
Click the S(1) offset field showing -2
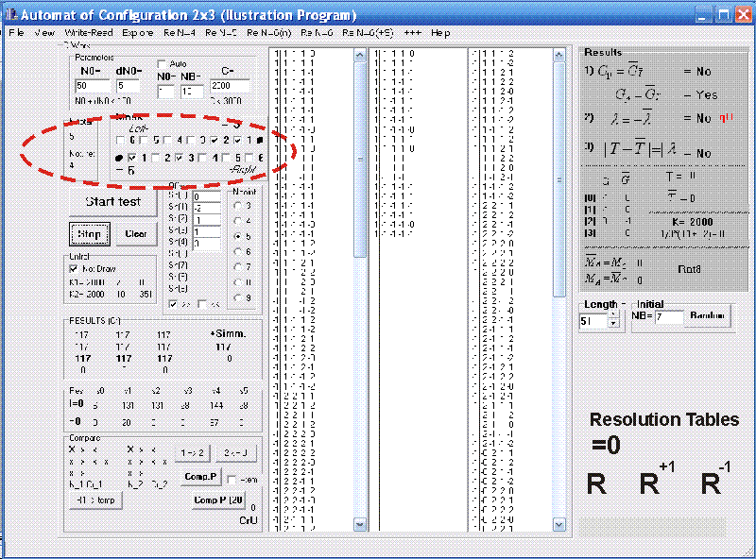point(206,209)
